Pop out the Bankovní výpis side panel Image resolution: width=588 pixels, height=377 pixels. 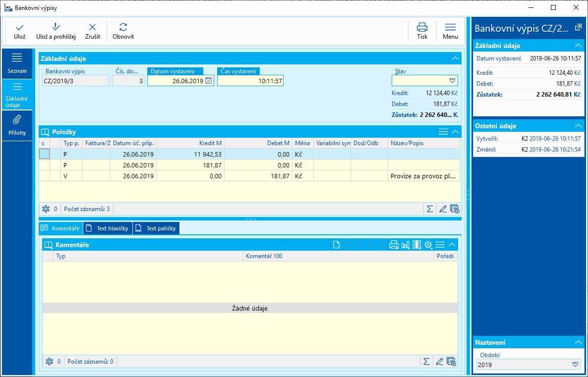pos(578,28)
